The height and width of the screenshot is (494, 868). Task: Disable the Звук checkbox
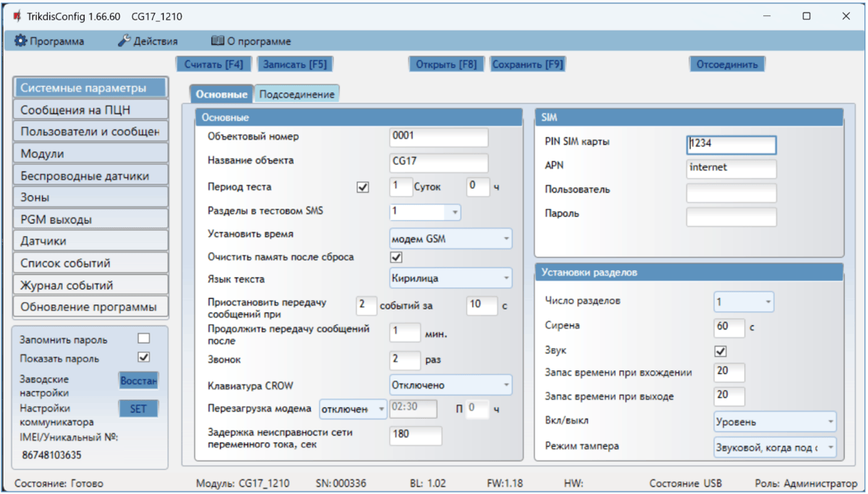point(720,351)
